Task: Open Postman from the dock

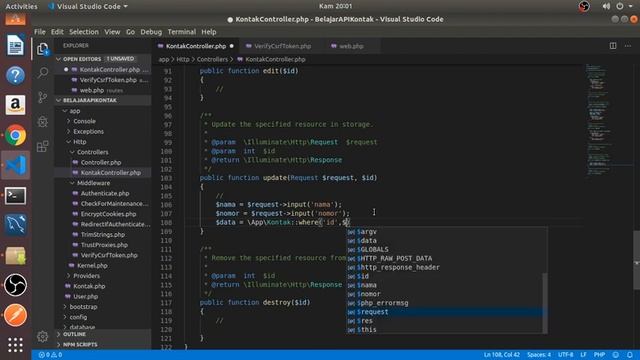Action: pyautogui.click(x=16, y=315)
